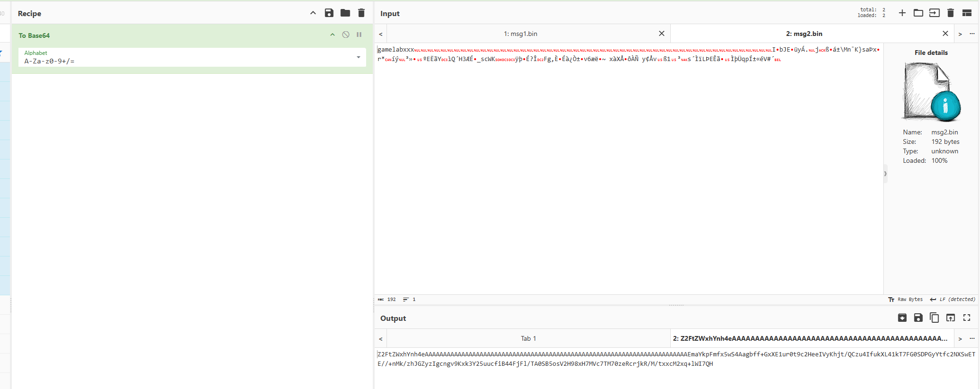
Task: Change input encoding from Raw Bytes
Action: tap(906, 300)
